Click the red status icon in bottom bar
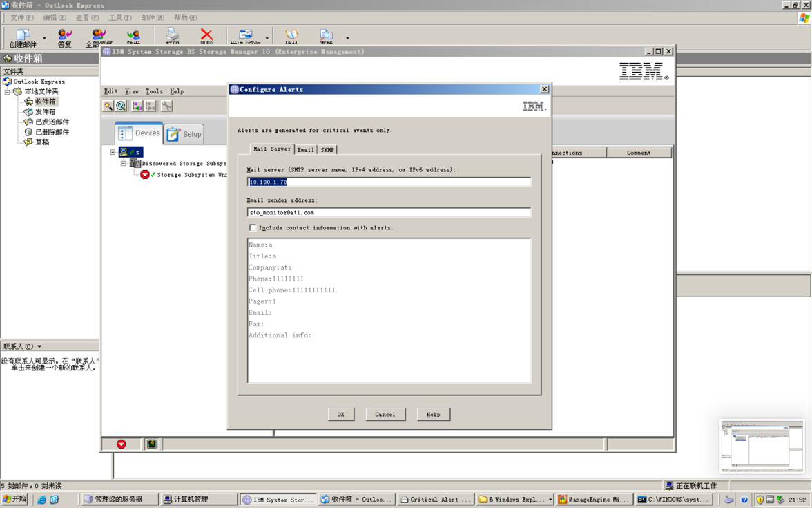This screenshot has height=508, width=812. coord(122,444)
